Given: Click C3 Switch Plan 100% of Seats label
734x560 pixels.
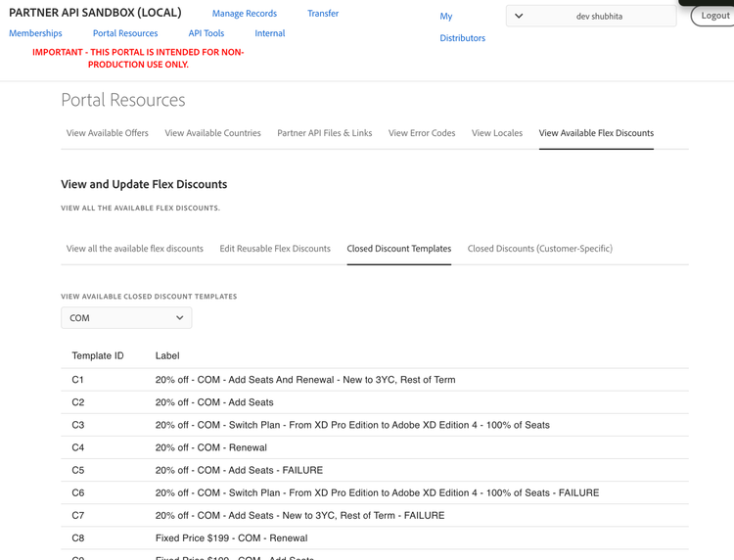Looking at the screenshot, I should coord(352,425).
